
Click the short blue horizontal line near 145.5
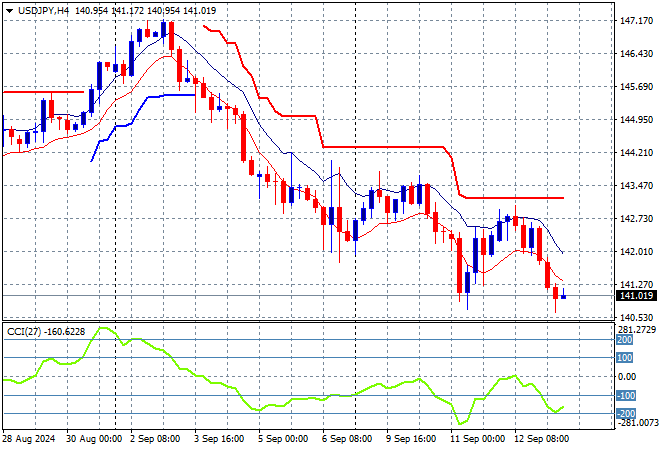coord(170,95)
